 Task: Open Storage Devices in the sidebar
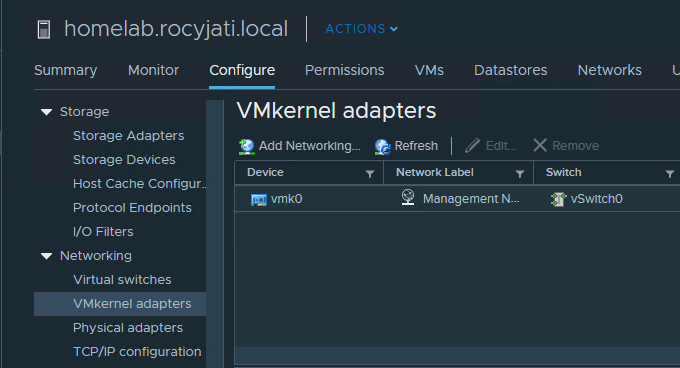tap(124, 160)
